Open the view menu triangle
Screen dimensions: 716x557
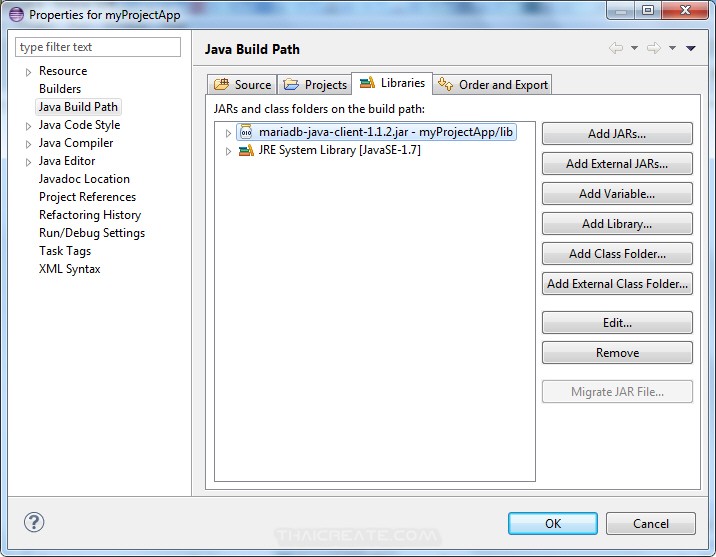[x=690, y=48]
